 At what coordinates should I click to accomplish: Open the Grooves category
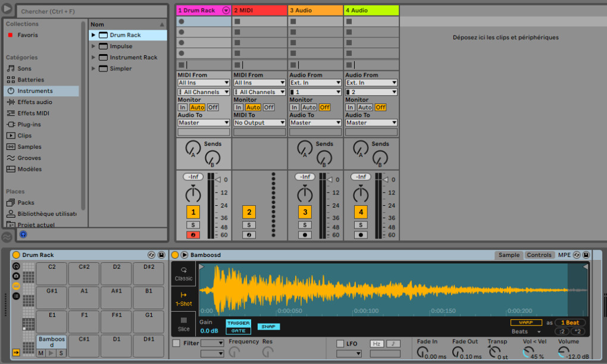click(x=29, y=158)
